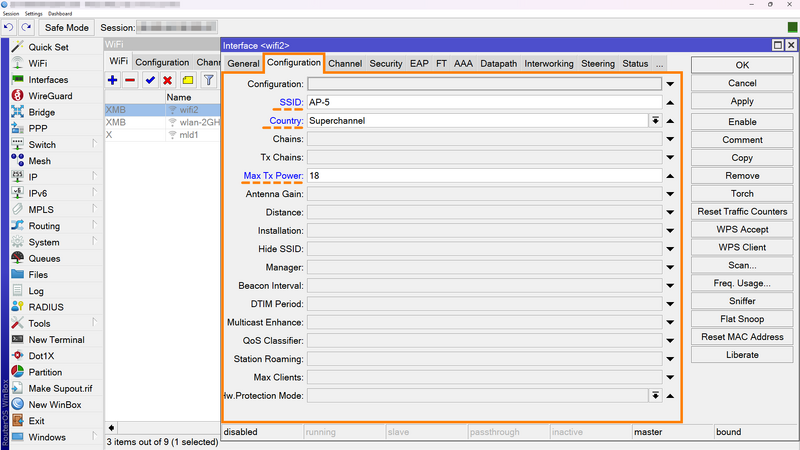Open the Settings menu
This screenshot has height=450, width=800.
[x=34, y=14]
